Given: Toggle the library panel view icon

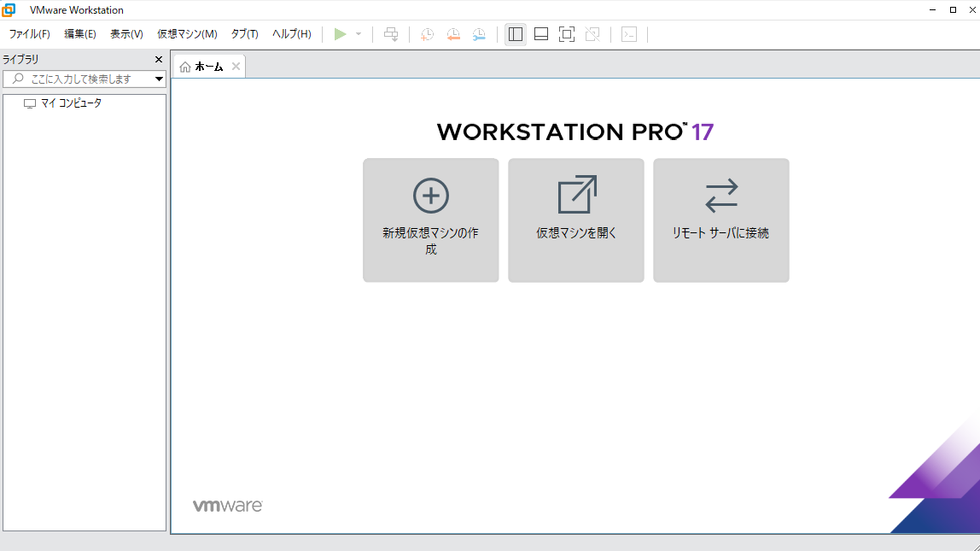Looking at the screenshot, I should click(515, 34).
